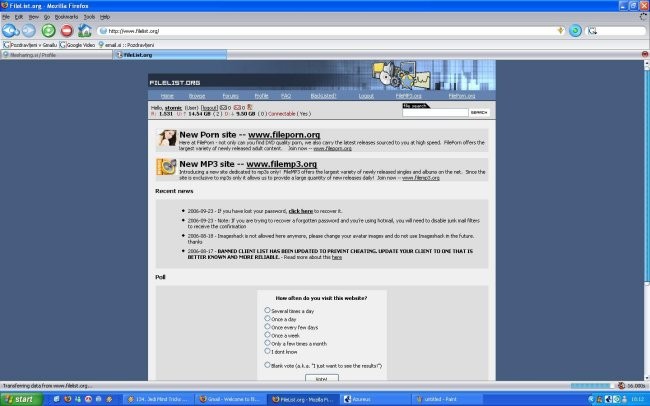
Task: Open the email.si Pozdravljeni bookmark
Action: tap(126, 45)
